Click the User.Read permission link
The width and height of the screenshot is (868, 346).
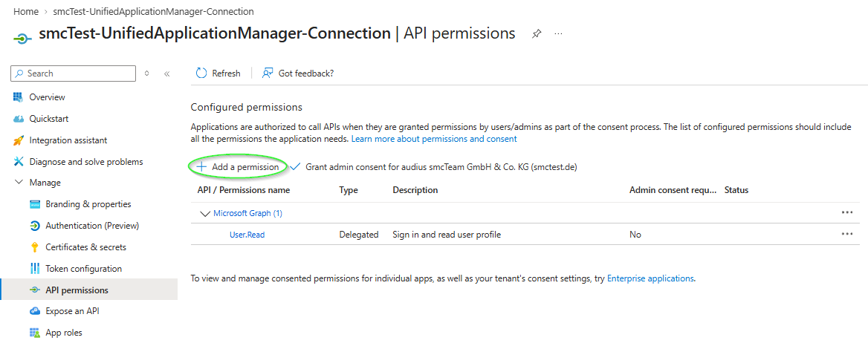point(247,235)
